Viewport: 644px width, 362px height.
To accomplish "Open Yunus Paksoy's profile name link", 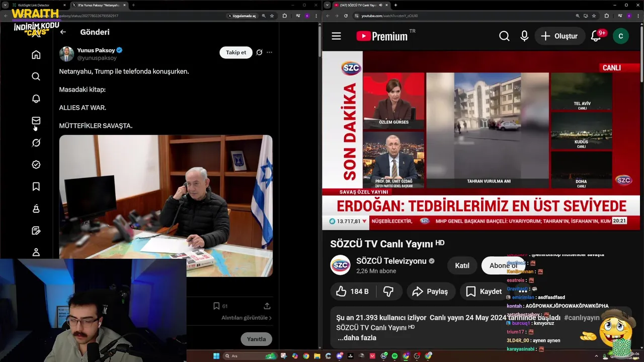I will 96,50.
